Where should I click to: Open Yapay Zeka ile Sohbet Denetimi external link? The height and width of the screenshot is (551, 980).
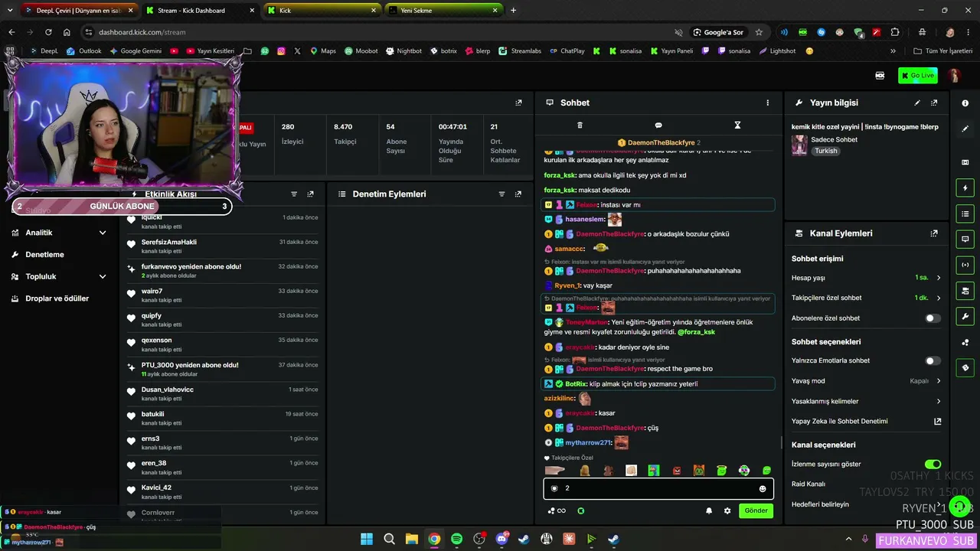[937, 421]
